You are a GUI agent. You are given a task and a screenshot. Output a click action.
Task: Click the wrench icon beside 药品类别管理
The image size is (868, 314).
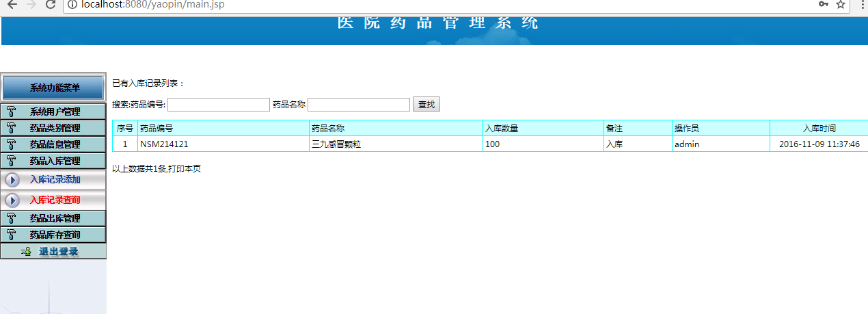click(11, 128)
